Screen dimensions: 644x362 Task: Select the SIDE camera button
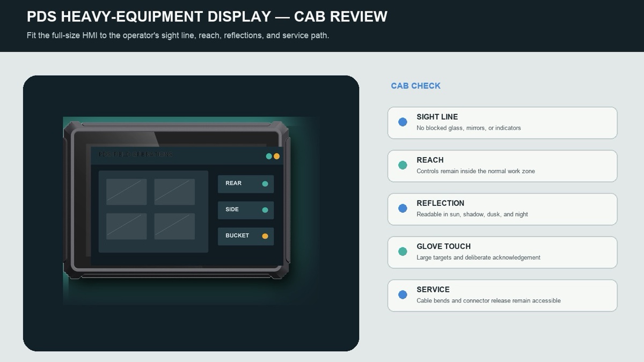click(x=246, y=210)
